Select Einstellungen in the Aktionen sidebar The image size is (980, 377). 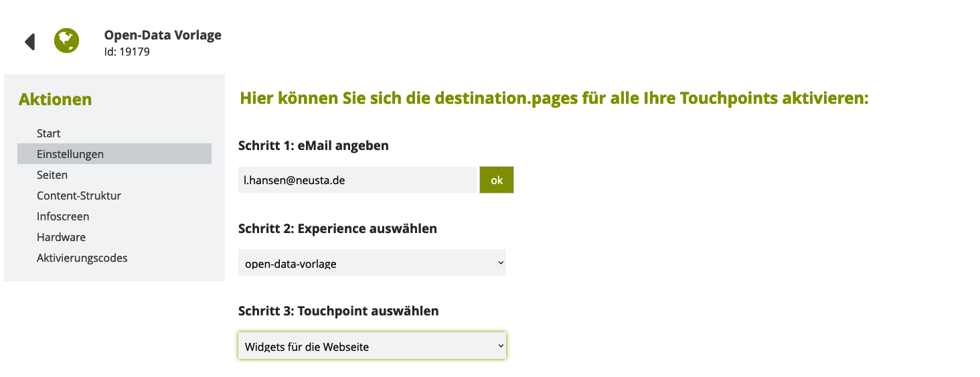click(114, 154)
